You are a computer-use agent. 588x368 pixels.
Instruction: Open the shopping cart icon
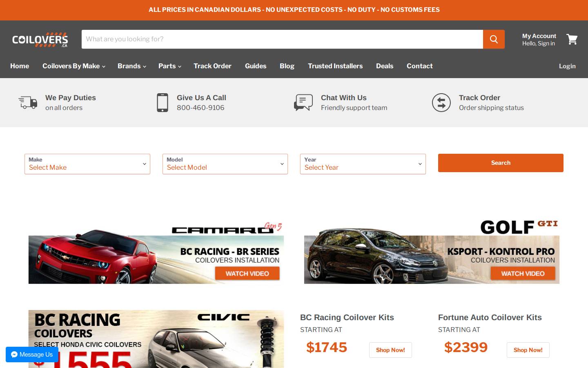pos(572,39)
